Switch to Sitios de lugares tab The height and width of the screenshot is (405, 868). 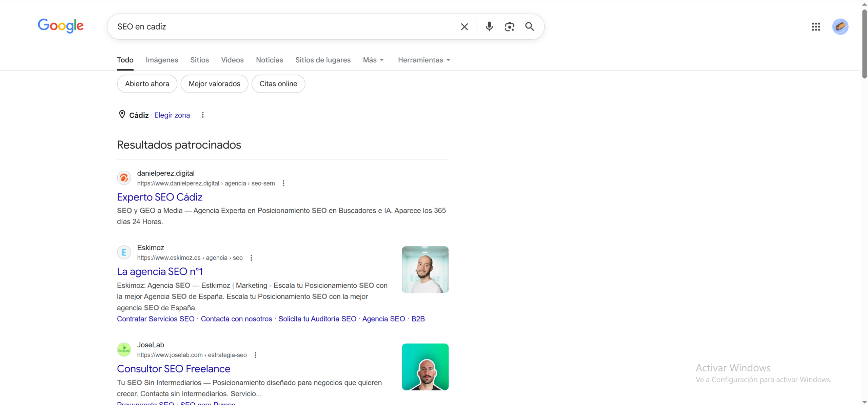click(323, 60)
